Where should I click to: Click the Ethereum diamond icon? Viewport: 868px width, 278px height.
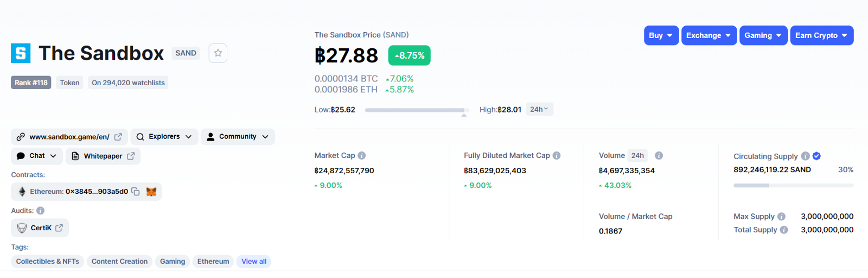(22, 192)
